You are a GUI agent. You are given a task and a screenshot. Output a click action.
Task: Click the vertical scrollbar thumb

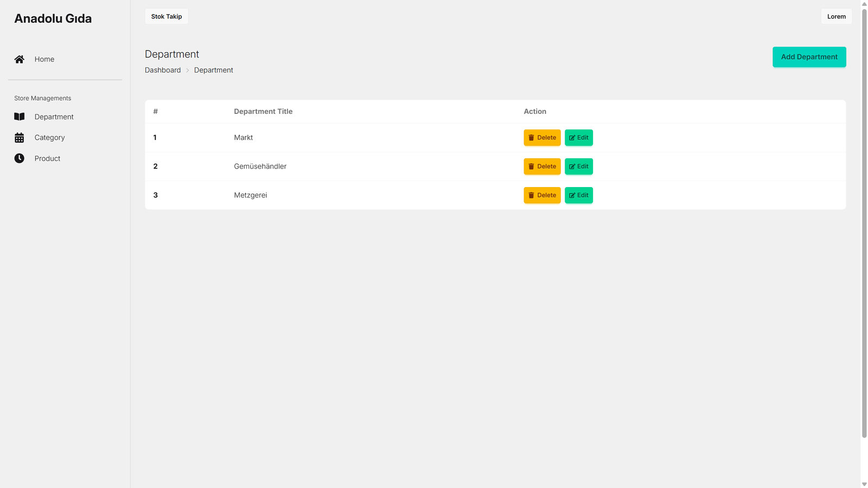coord(864,223)
